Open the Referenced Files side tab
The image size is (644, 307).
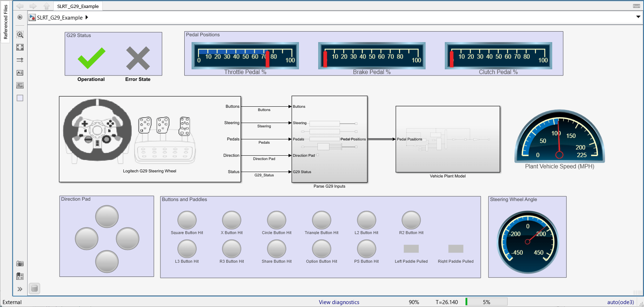point(5,22)
